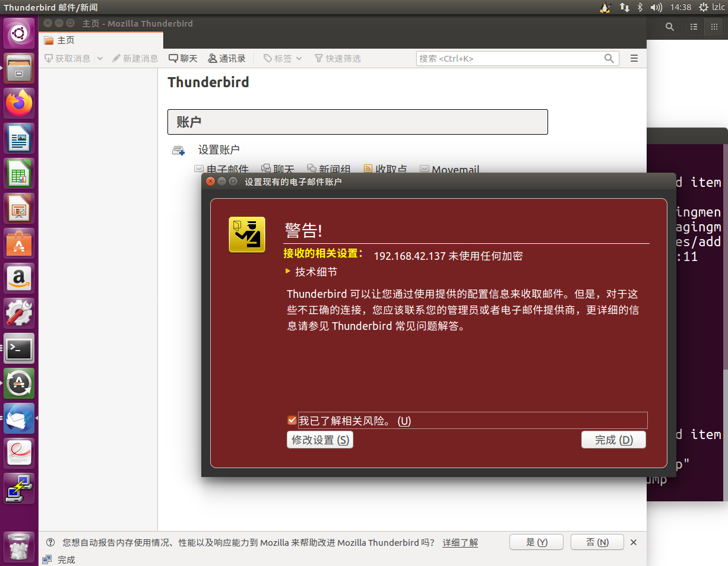
Task: Open the network connection tool in the dock
Action: point(20,488)
